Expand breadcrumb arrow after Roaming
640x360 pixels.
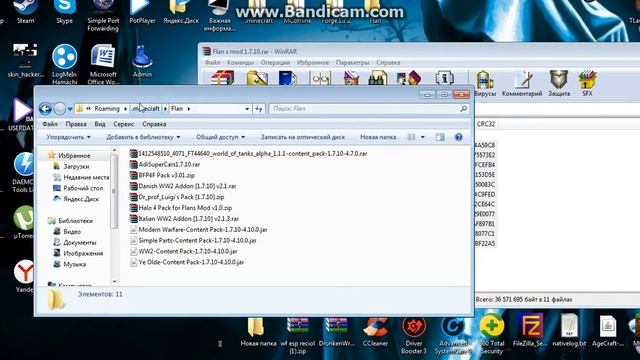(x=125, y=109)
